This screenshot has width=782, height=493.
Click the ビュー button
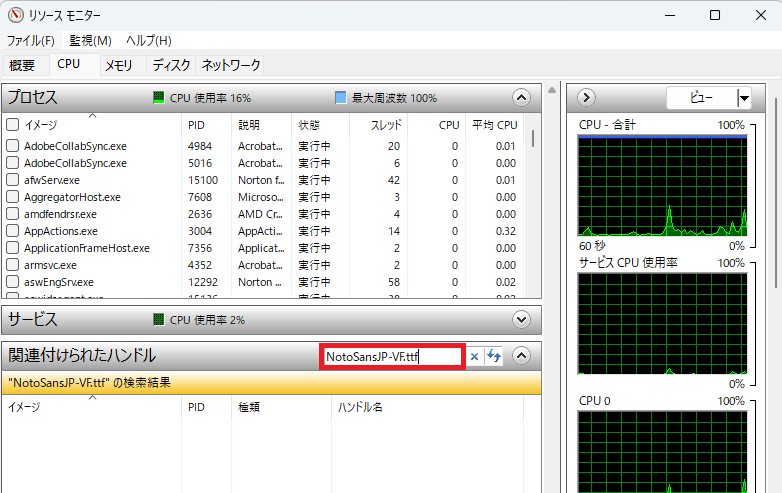pyautogui.click(x=701, y=98)
